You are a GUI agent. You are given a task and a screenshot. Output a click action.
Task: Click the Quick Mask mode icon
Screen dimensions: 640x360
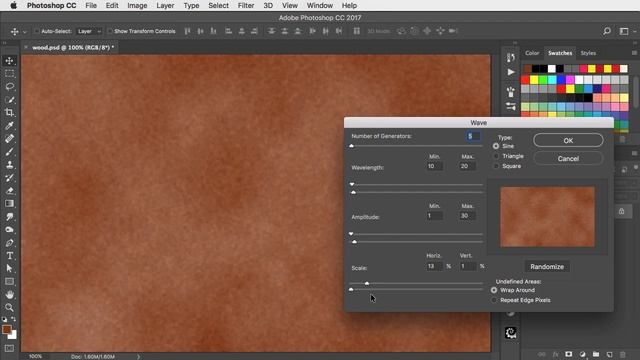click(9, 348)
